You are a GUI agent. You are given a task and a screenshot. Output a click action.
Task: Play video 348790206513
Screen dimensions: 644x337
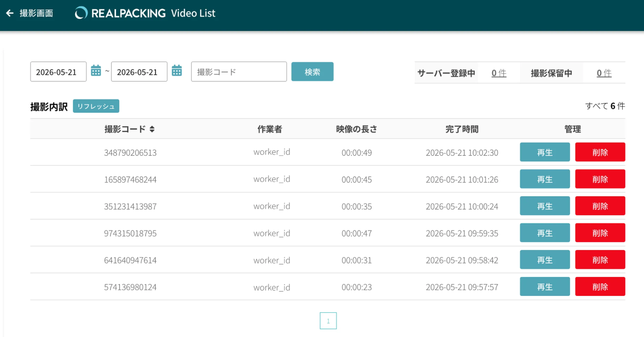tap(545, 152)
